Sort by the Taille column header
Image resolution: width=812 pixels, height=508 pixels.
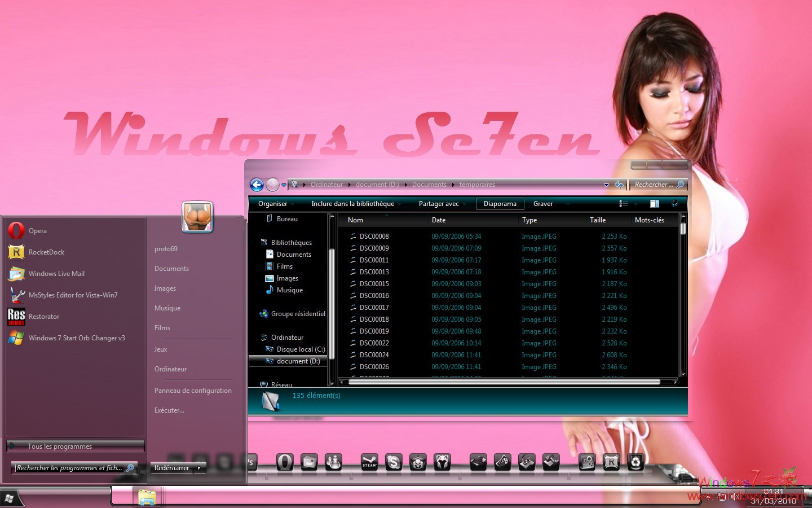click(x=598, y=220)
